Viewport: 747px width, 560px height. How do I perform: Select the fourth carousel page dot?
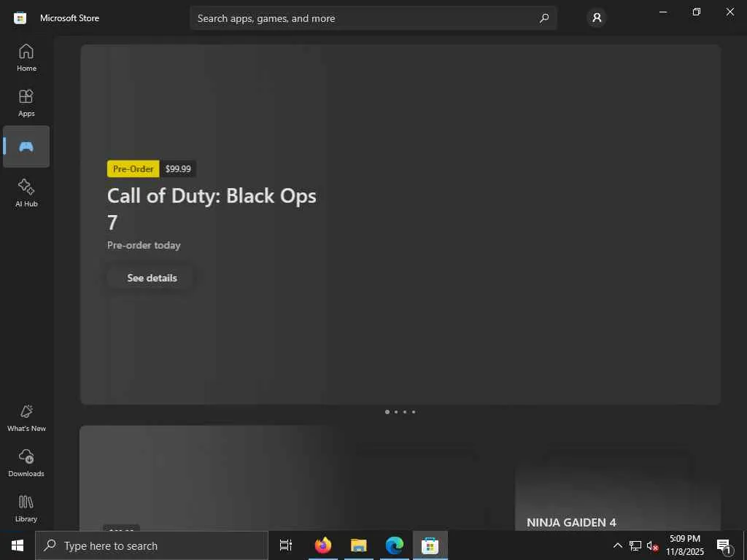414,412
